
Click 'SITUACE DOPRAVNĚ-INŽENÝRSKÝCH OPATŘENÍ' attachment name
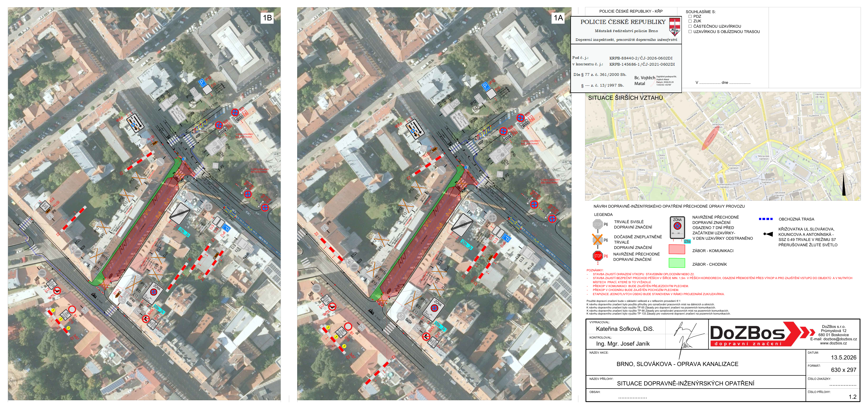[x=685, y=383]
